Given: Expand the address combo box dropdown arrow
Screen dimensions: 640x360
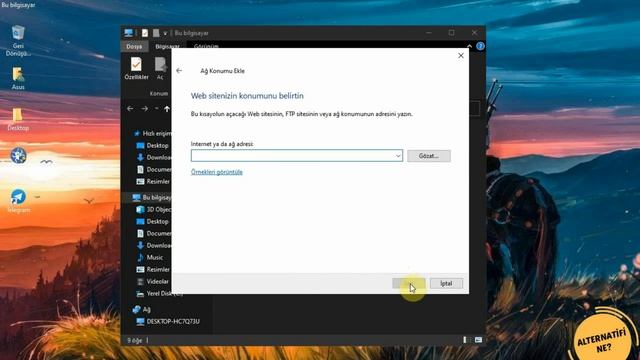Looking at the screenshot, I should click(x=398, y=156).
